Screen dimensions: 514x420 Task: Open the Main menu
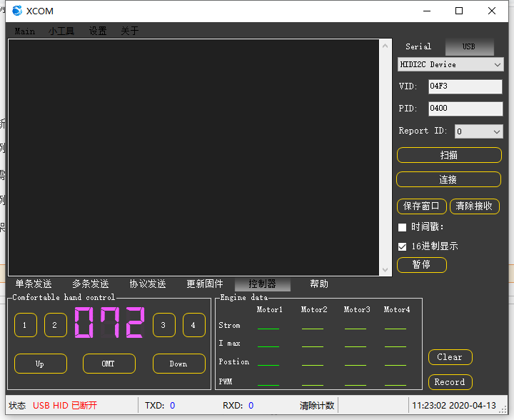pyautogui.click(x=24, y=31)
